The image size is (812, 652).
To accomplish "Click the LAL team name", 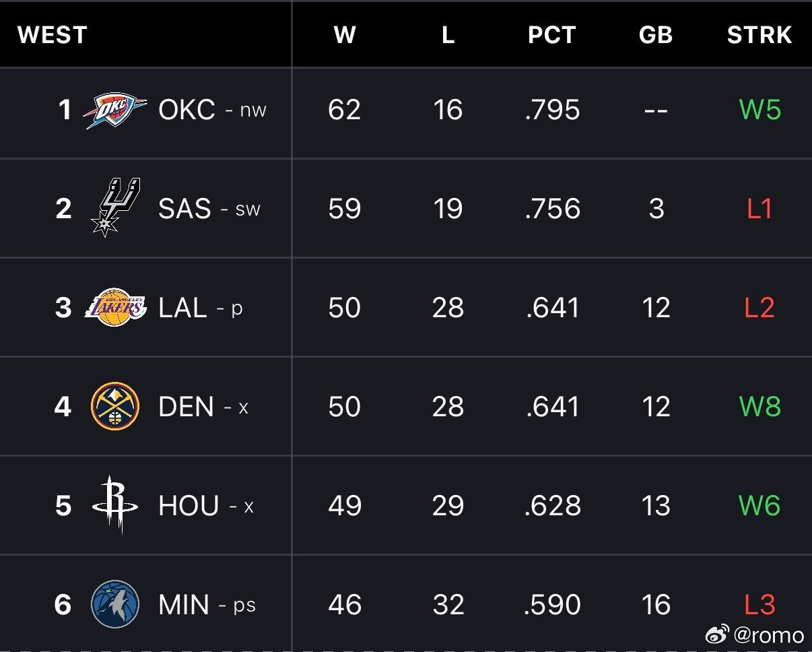I will pyautogui.click(x=182, y=308).
